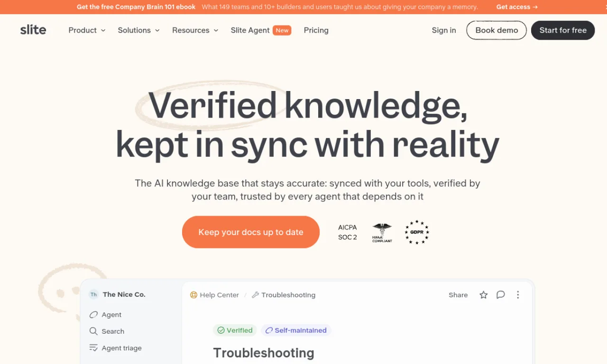The height and width of the screenshot is (364, 607).
Task: Open the Product dropdown menu
Action: tap(87, 30)
